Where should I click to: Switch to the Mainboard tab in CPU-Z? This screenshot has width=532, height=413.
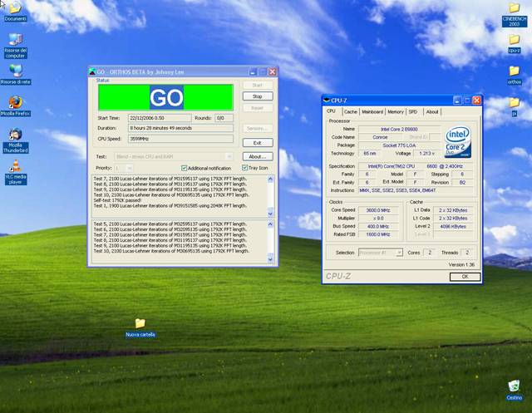372,111
